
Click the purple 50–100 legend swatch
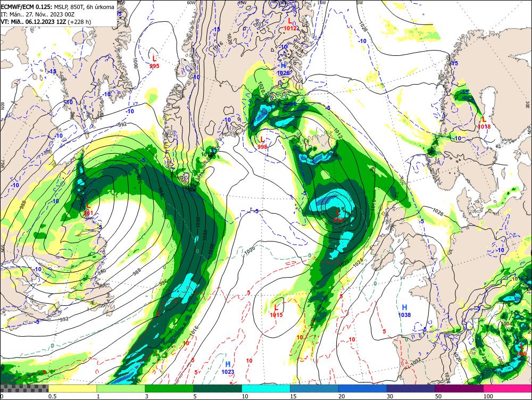pyautogui.click(x=460, y=388)
